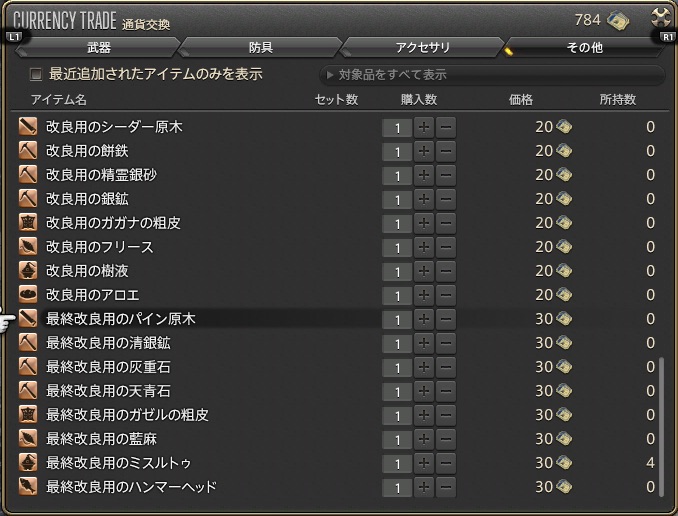Image resolution: width=678 pixels, height=516 pixels.
Task: Open the 対象品をすべて表示 dropdown filter
Action: [x=490, y=75]
